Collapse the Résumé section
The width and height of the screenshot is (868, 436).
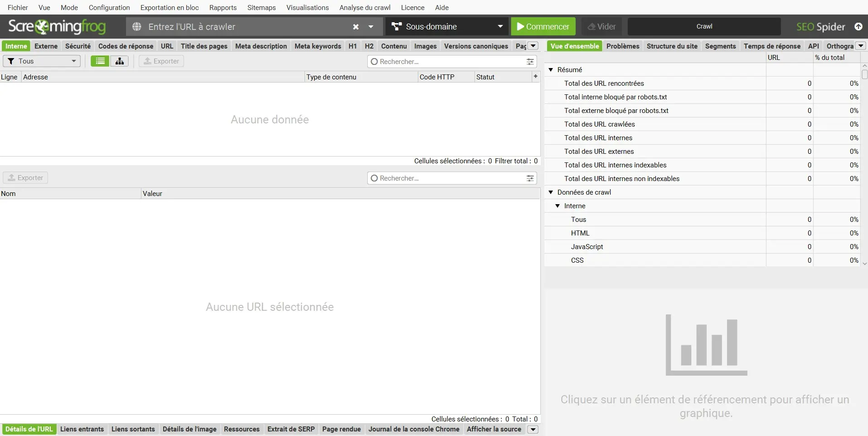click(x=551, y=70)
